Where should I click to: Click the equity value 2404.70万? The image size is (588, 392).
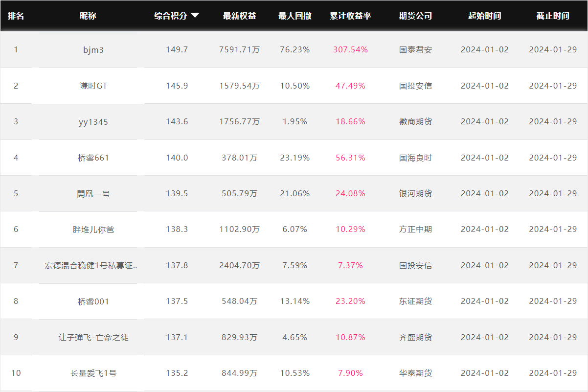(x=239, y=265)
